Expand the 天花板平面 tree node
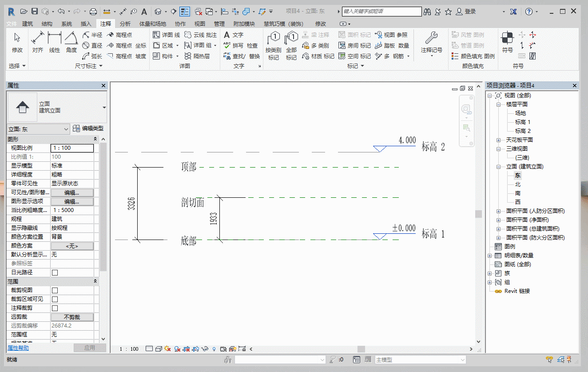The height and width of the screenshot is (372, 588). point(499,140)
